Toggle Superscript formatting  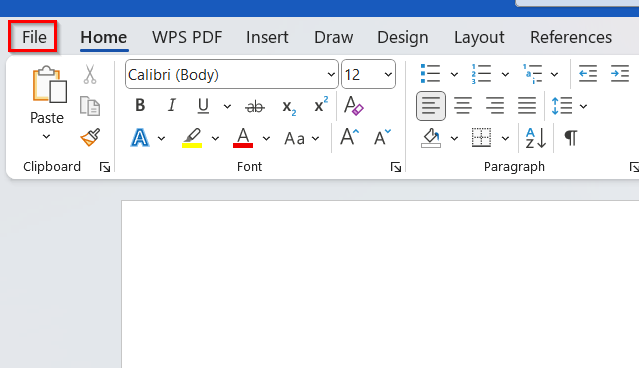tap(321, 105)
